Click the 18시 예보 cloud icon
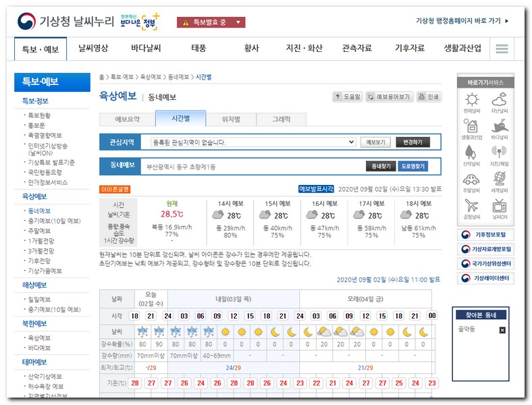The image size is (532, 405). tap(406, 215)
